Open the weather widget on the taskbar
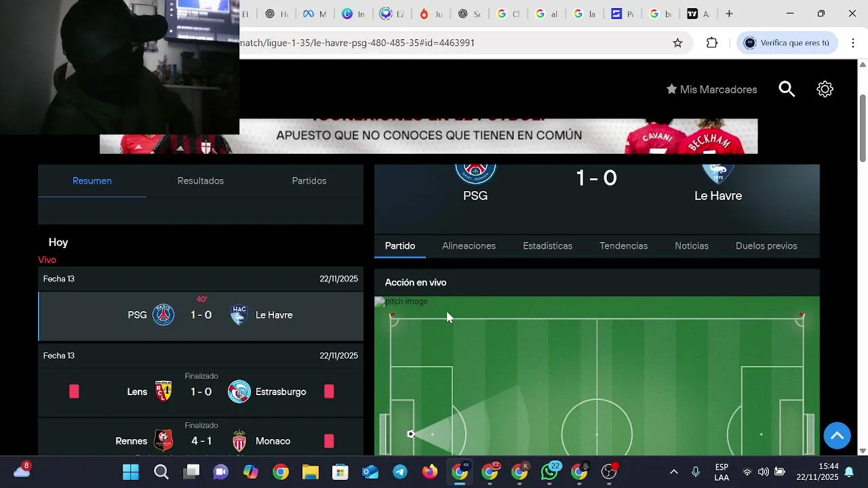The image size is (868, 488). [22, 470]
